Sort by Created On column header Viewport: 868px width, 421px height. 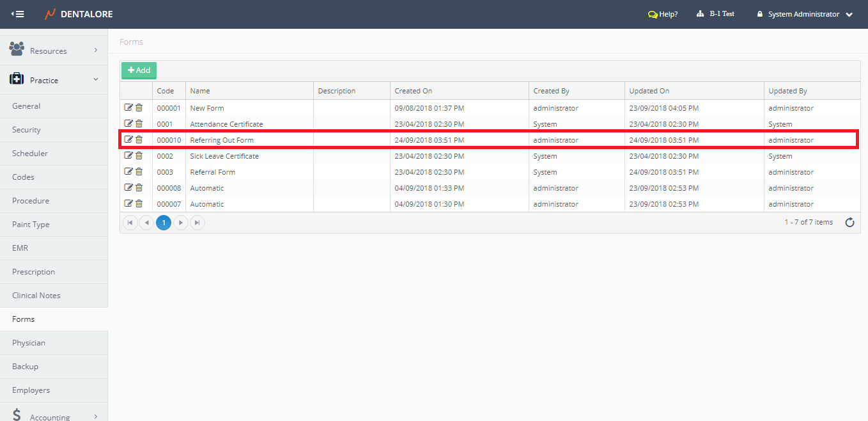coord(414,91)
